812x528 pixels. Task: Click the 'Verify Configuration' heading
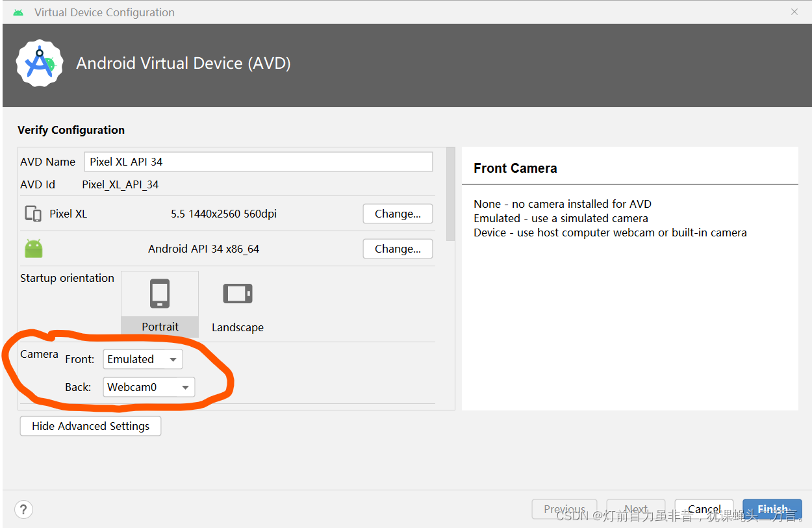point(71,130)
